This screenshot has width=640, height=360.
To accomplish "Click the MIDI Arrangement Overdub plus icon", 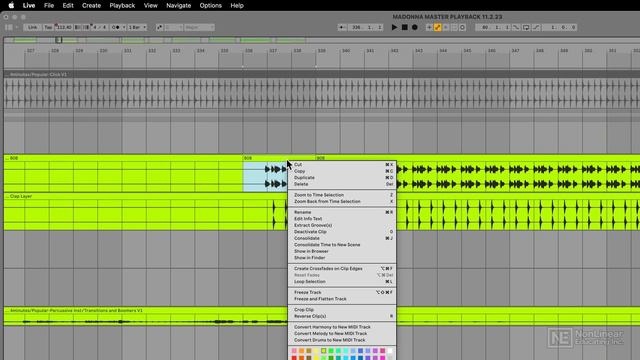I will click(429, 27).
